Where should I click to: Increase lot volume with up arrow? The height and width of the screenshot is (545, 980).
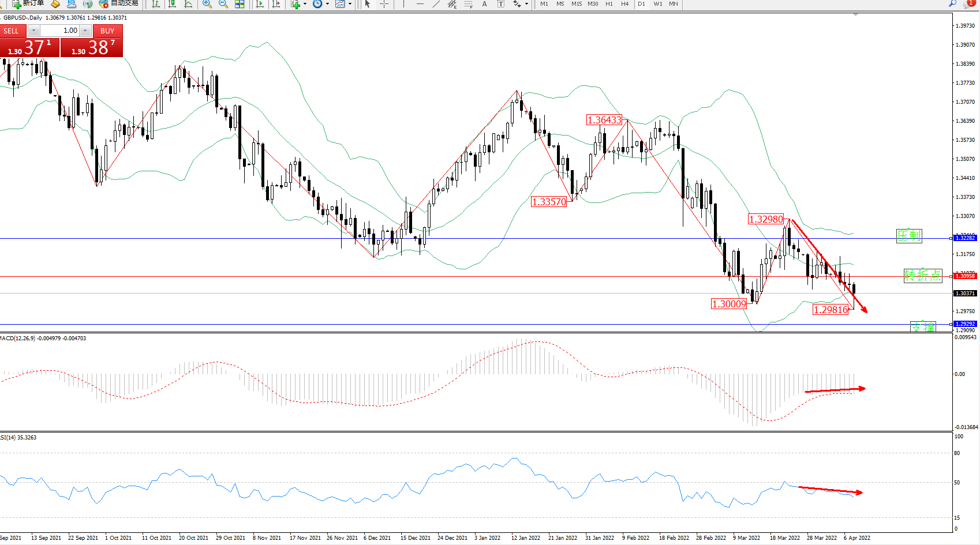click(x=85, y=31)
